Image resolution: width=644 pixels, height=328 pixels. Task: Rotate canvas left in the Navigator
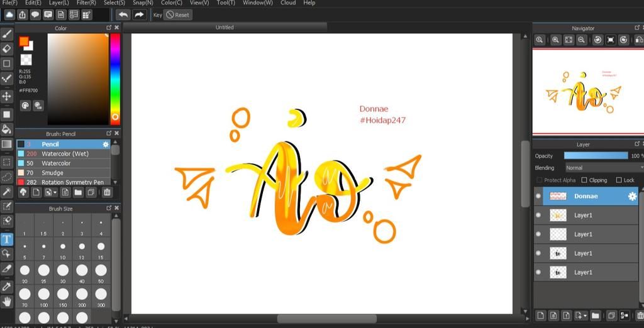pos(598,40)
